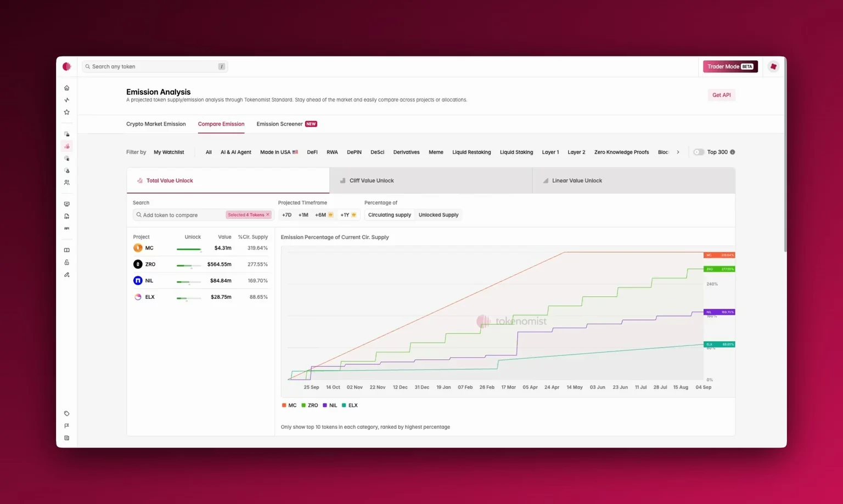The image size is (843, 504).
Task: Open the presentation screen icon in the sidebar
Action: tap(67, 204)
